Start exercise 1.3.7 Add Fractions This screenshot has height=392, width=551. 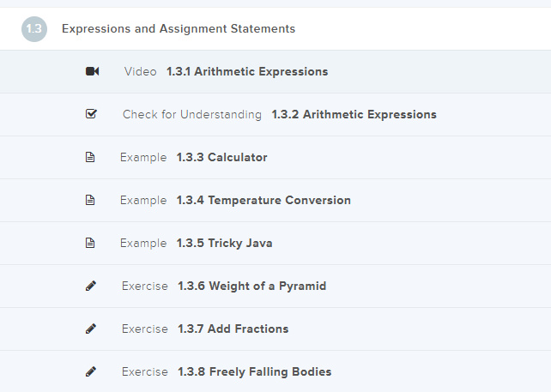pos(233,329)
